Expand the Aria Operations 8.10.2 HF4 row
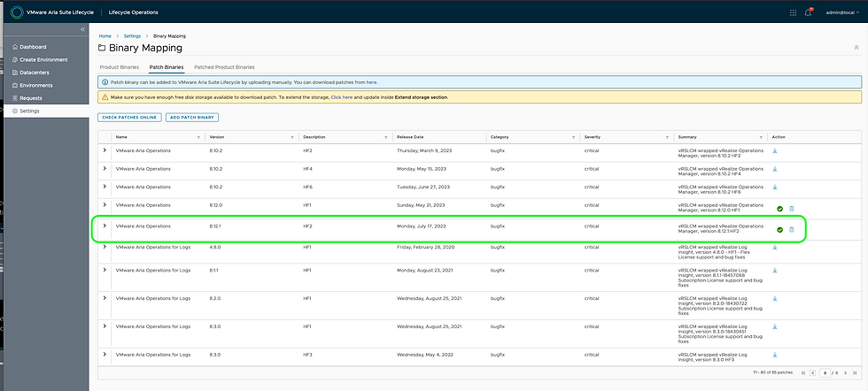 105,168
